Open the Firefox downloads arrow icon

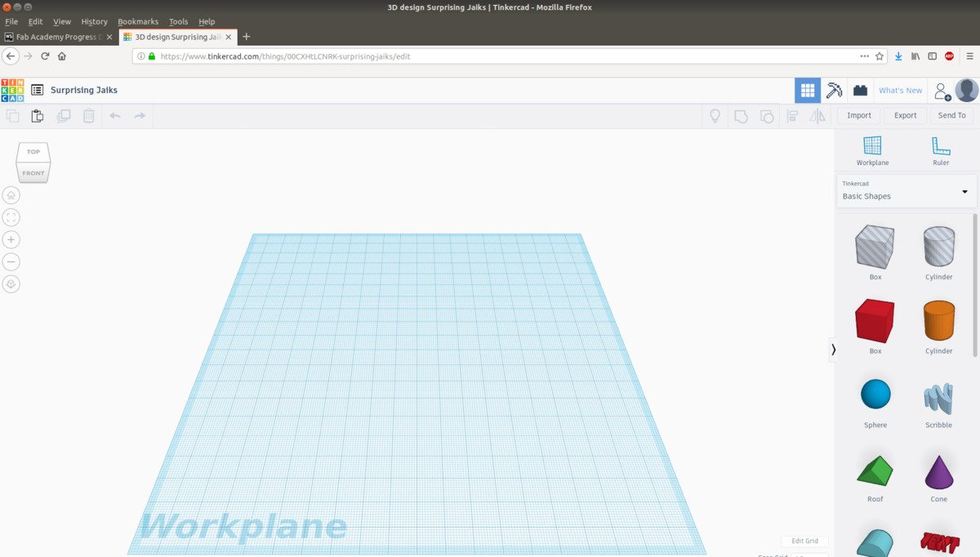click(898, 56)
